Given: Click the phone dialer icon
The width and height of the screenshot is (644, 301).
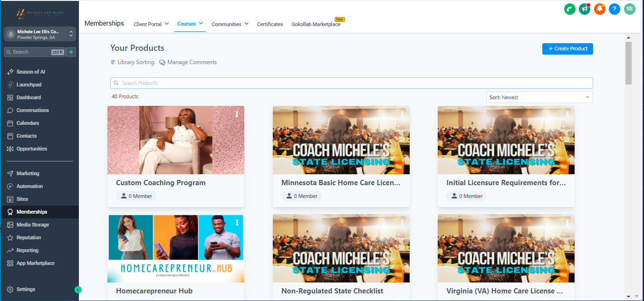Looking at the screenshot, I should (x=569, y=9).
